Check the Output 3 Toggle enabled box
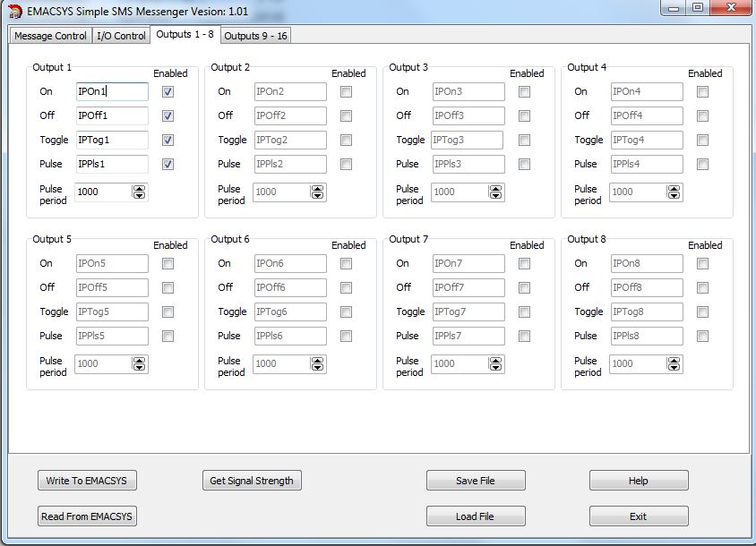Screen dimensions: 756x546 [524, 140]
